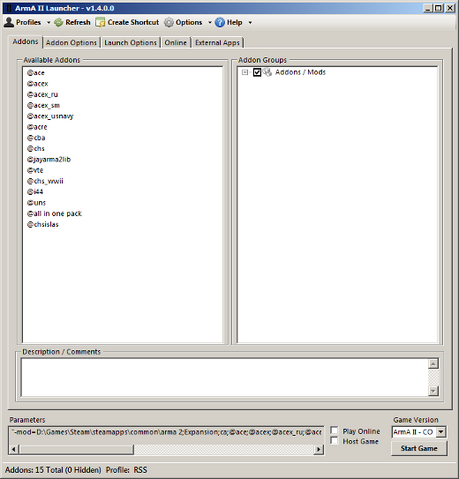The image size is (459, 479).
Task: Enable the Play Online checkbox
Action: click(334, 430)
